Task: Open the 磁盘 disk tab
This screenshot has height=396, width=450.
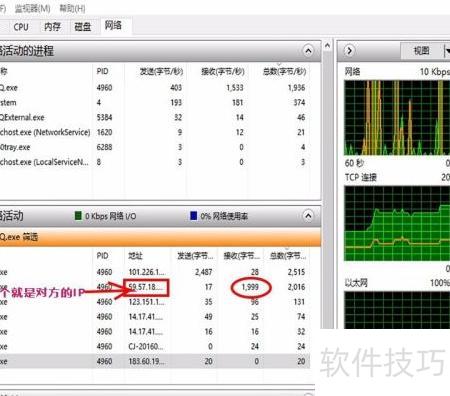Action: (83, 27)
